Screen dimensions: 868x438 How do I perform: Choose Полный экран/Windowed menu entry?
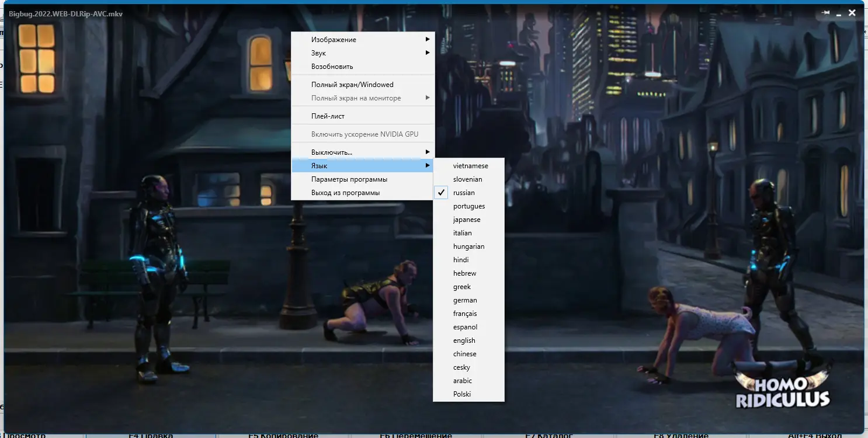pyautogui.click(x=363, y=85)
